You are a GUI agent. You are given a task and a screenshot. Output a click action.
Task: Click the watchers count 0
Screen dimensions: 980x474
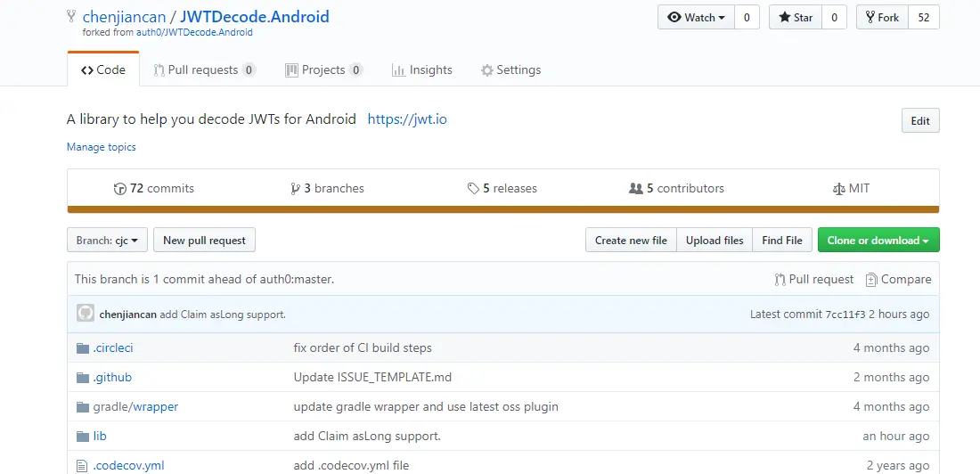[747, 18]
